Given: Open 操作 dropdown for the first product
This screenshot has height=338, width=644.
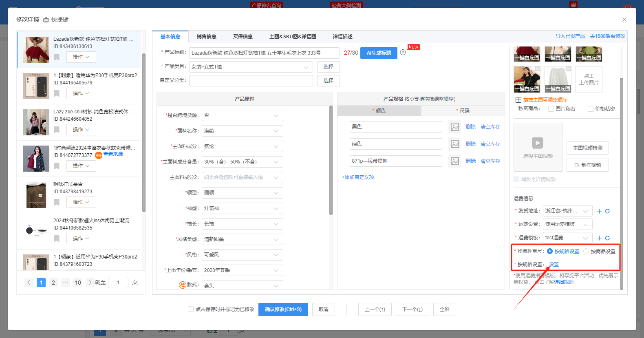Looking at the screenshot, I should coord(81,57).
